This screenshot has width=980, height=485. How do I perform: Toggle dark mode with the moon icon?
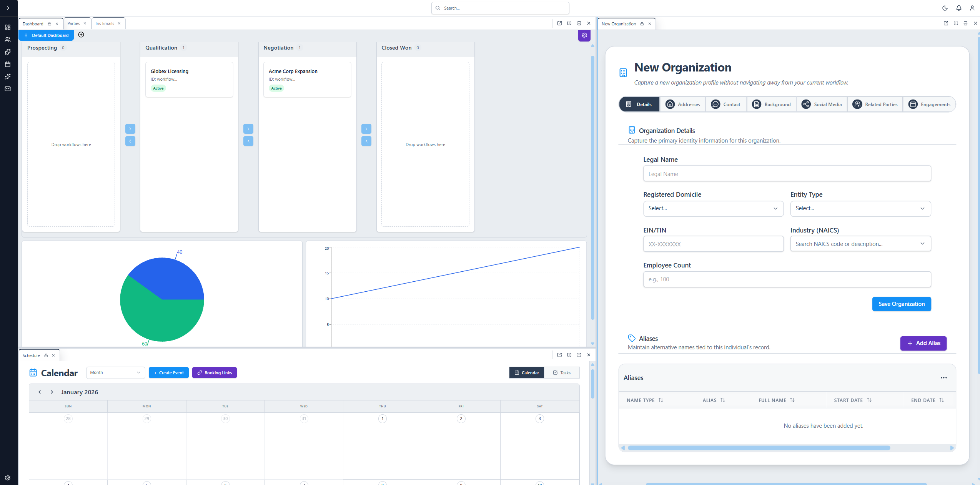tap(944, 8)
